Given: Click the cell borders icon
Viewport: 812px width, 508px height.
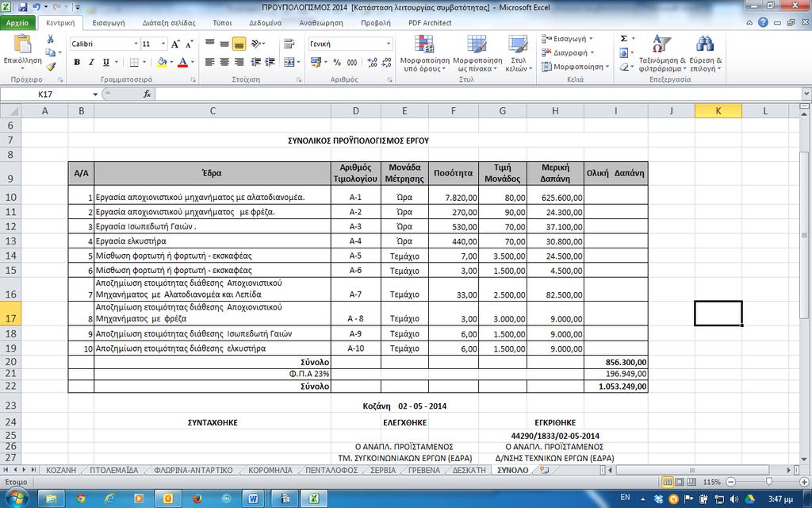Looking at the screenshot, I should click(x=134, y=62).
